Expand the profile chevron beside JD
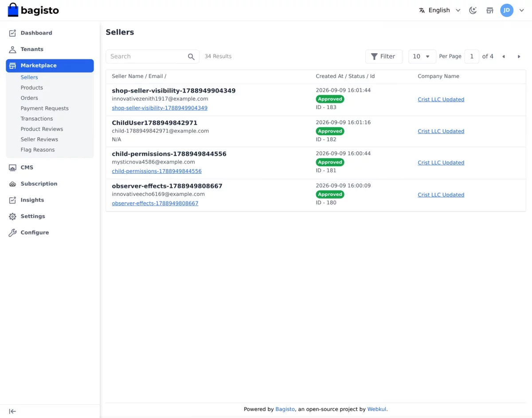Viewport: 532px width, 418px height. click(522, 10)
